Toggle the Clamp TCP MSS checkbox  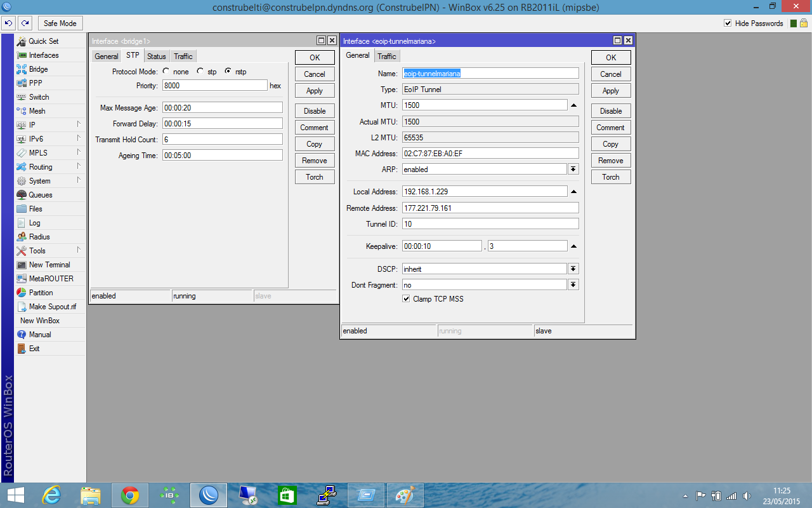[406, 299]
